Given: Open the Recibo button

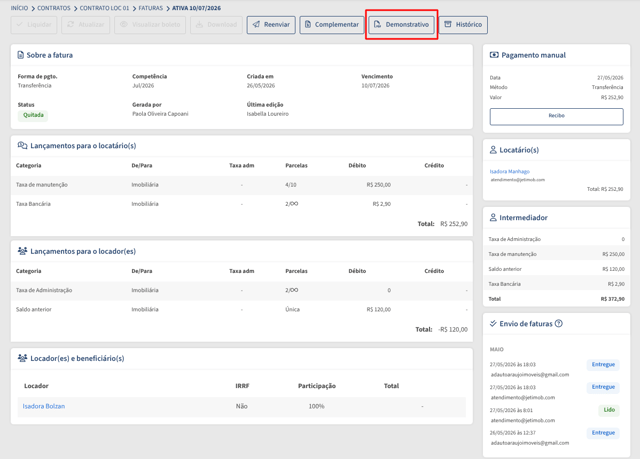Looking at the screenshot, I should click(556, 116).
